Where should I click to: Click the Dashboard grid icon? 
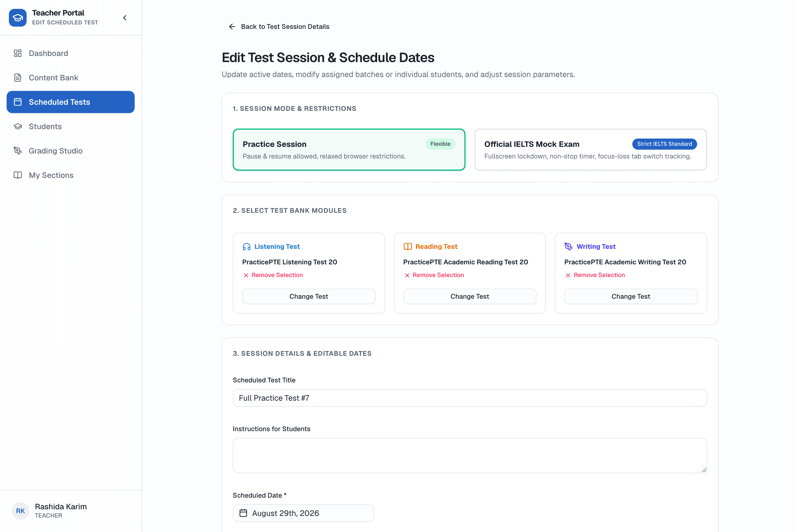[x=18, y=53]
